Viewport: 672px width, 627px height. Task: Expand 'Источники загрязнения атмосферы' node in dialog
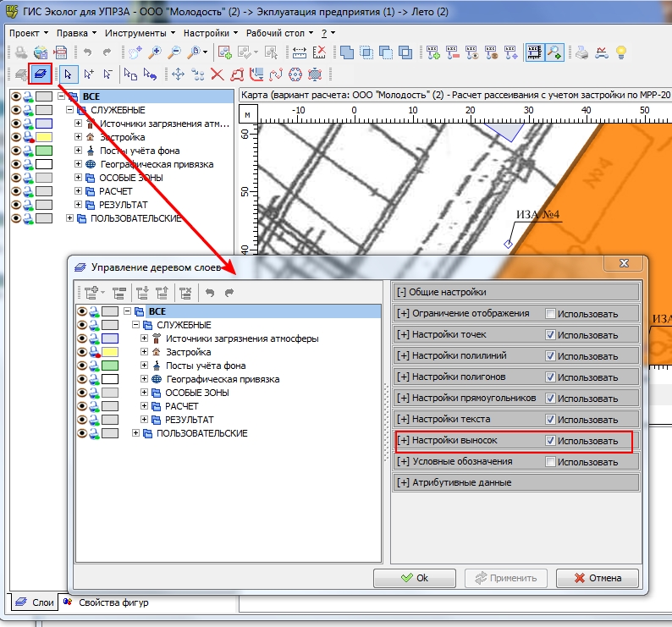[x=144, y=338]
